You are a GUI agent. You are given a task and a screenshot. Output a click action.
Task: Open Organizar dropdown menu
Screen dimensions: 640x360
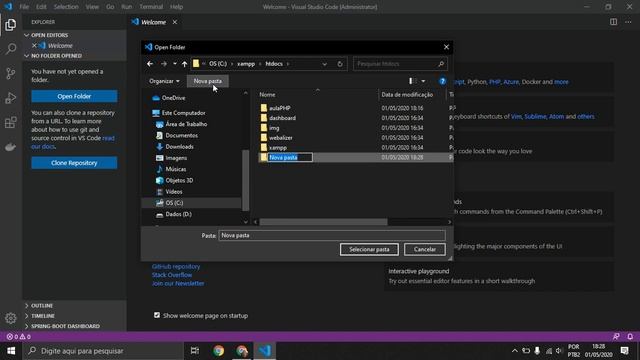pos(164,81)
